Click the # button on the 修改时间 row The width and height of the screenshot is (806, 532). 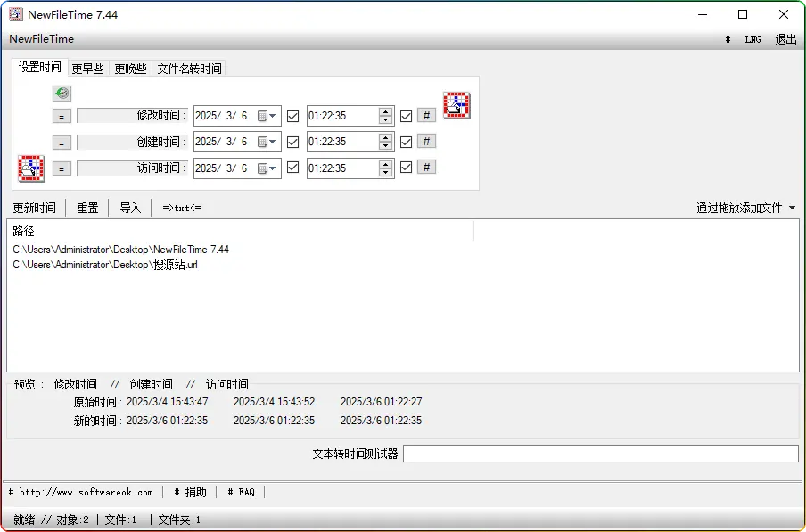click(426, 115)
